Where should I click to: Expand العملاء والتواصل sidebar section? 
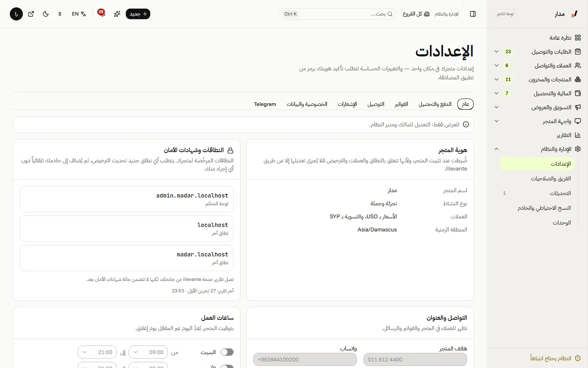[x=497, y=65]
